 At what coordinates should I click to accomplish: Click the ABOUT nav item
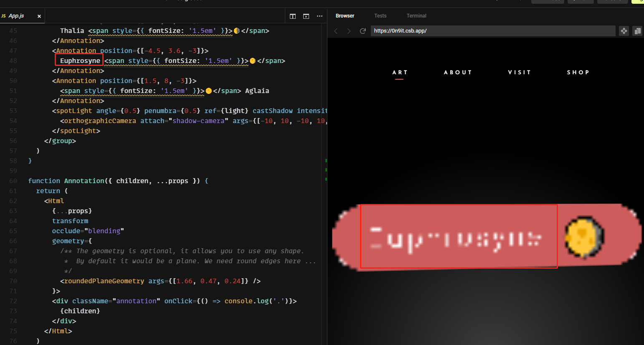pyautogui.click(x=458, y=72)
